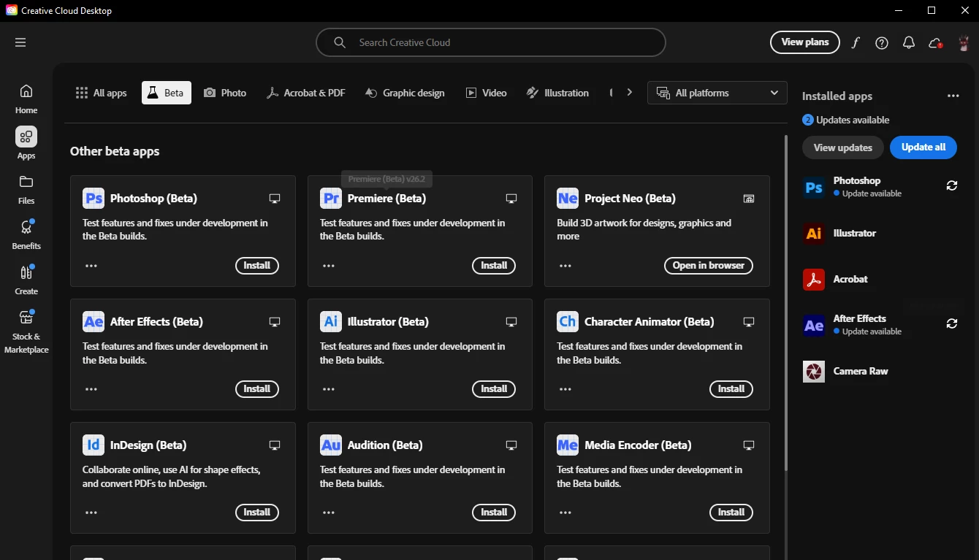Click installed Camera Raw app icon
Image resolution: width=979 pixels, height=560 pixels.
[814, 372]
